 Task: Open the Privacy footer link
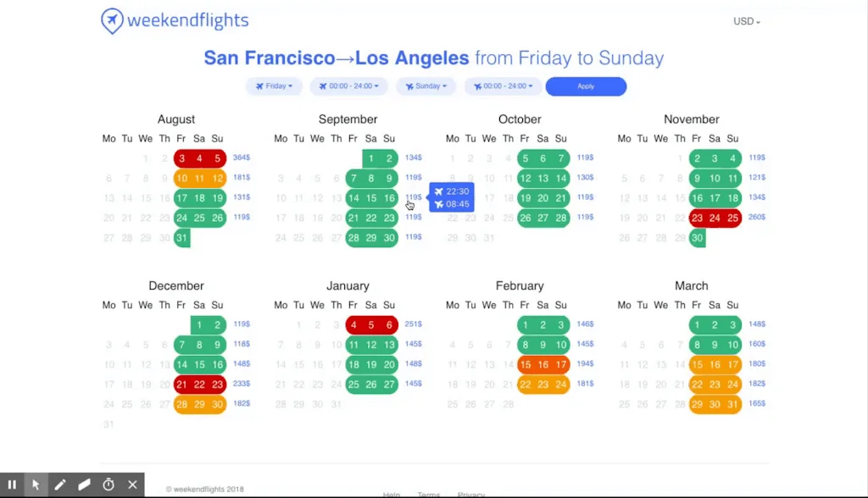click(x=471, y=495)
